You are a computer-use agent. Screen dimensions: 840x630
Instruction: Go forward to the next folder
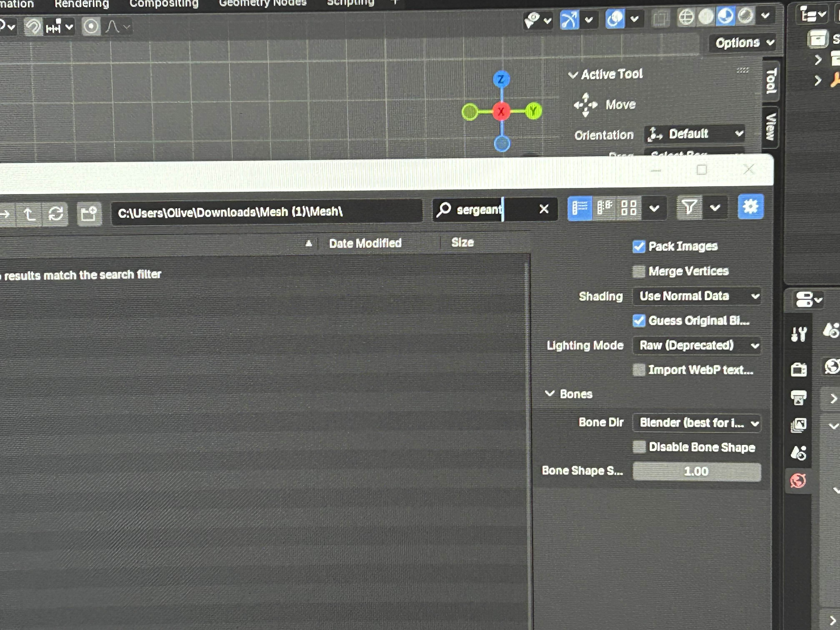[5, 214]
